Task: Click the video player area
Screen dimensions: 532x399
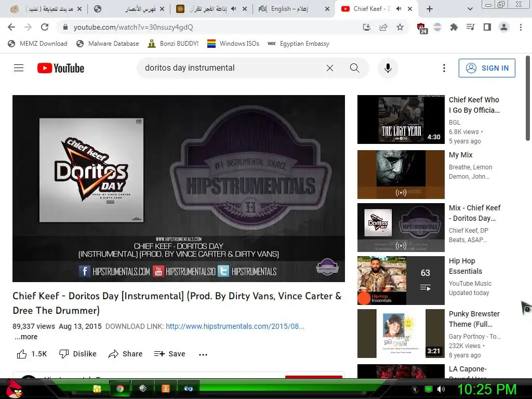Action: (179, 188)
